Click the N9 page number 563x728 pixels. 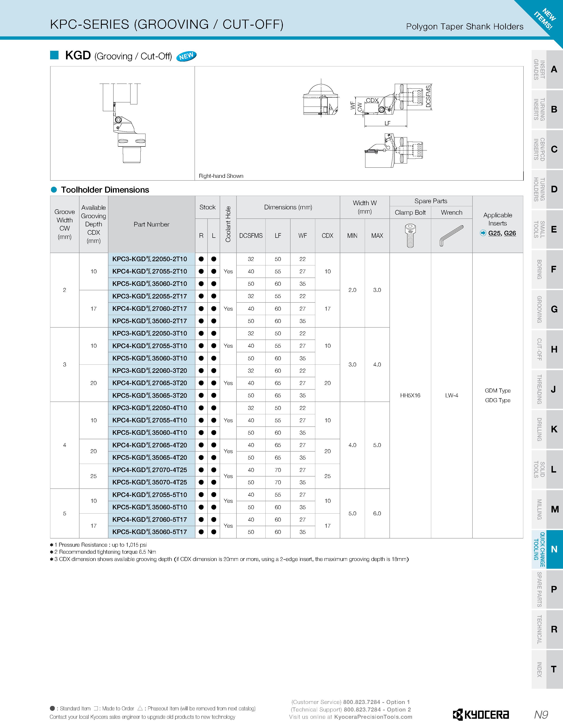pos(541,715)
